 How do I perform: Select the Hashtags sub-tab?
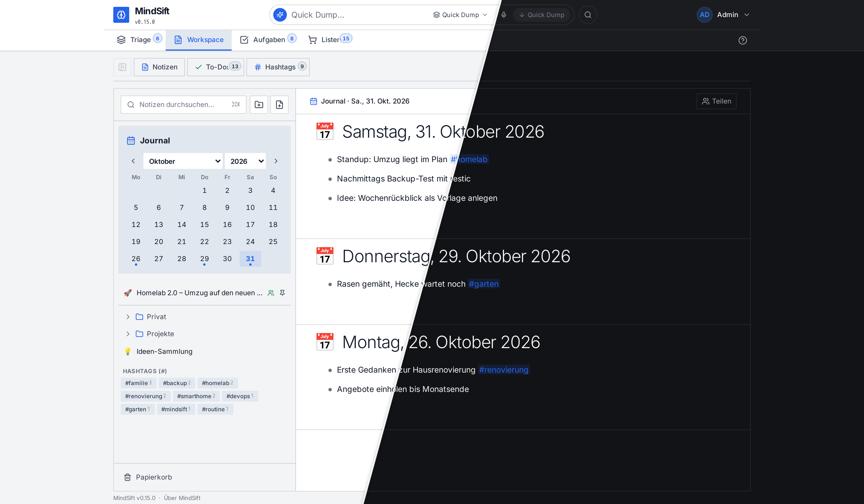click(278, 67)
